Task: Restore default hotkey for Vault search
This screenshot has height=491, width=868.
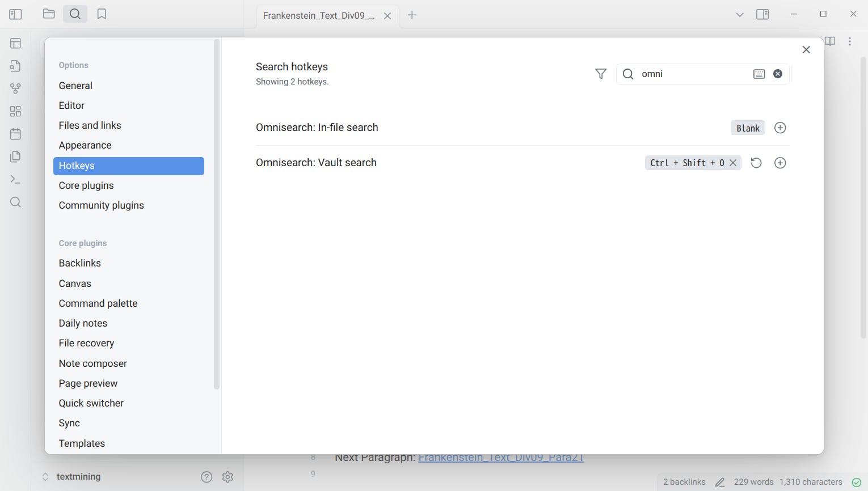Action: (756, 163)
